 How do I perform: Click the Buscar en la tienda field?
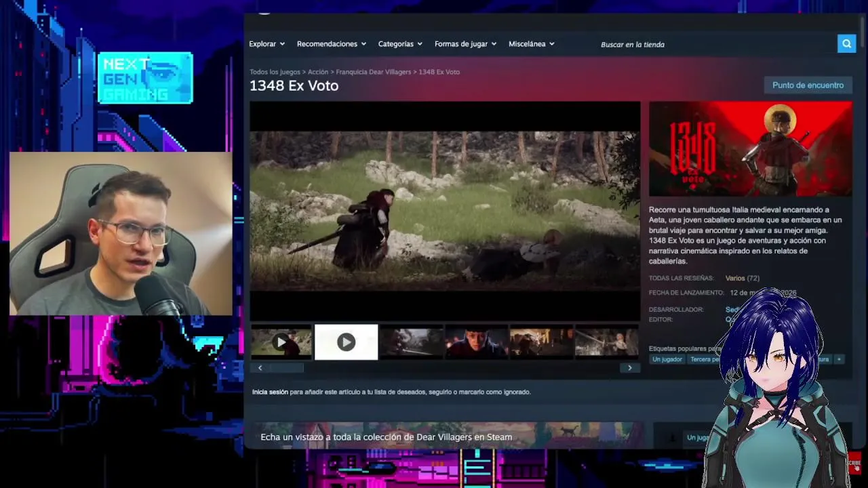715,44
